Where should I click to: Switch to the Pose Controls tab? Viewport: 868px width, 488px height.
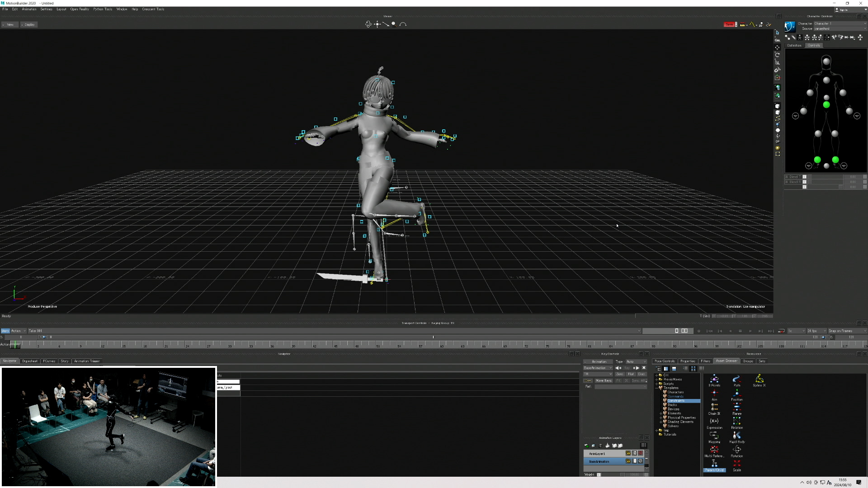point(664,361)
